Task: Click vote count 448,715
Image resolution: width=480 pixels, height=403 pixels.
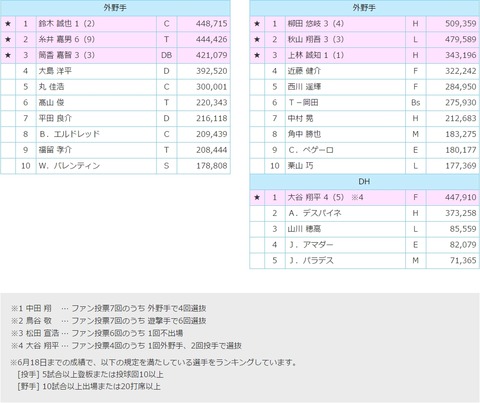Action: [x=212, y=24]
